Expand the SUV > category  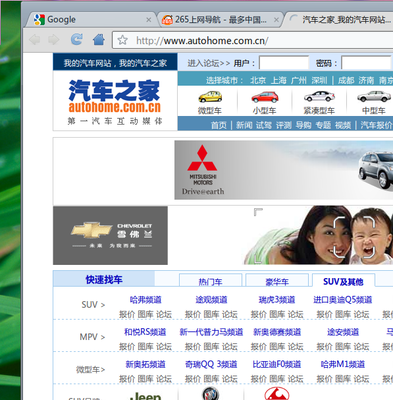(93, 304)
